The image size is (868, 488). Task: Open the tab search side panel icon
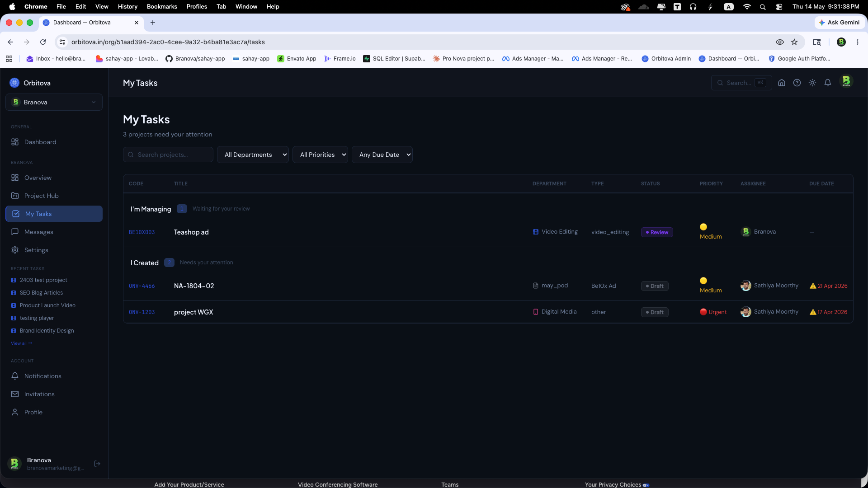click(x=817, y=42)
